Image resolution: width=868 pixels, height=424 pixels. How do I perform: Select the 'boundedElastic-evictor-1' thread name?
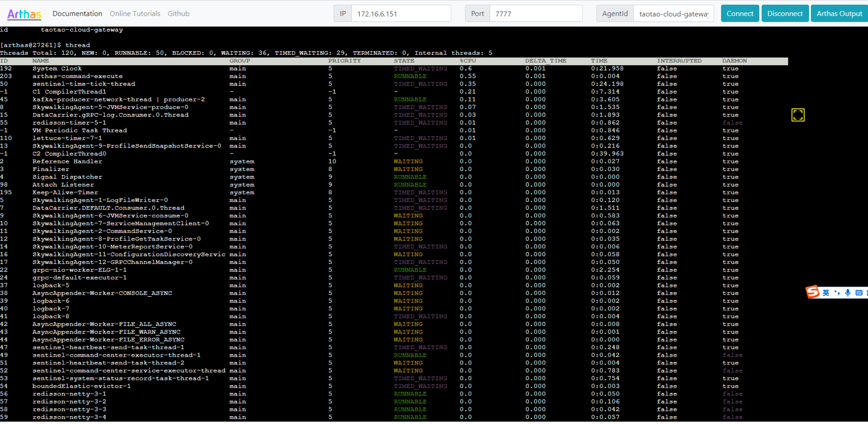pos(82,386)
